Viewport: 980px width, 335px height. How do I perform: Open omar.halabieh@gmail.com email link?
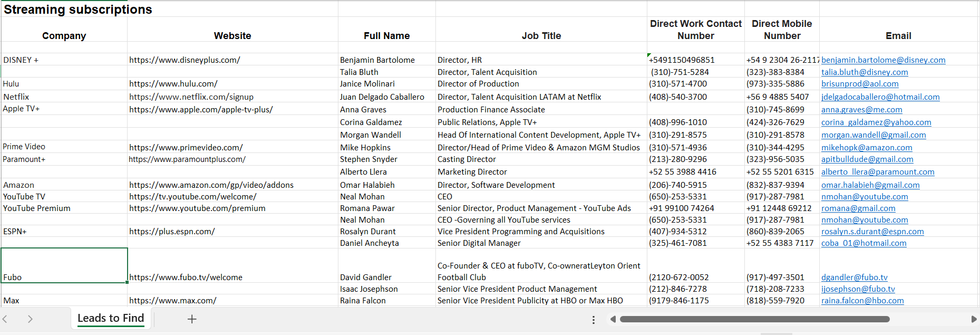[870, 185]
